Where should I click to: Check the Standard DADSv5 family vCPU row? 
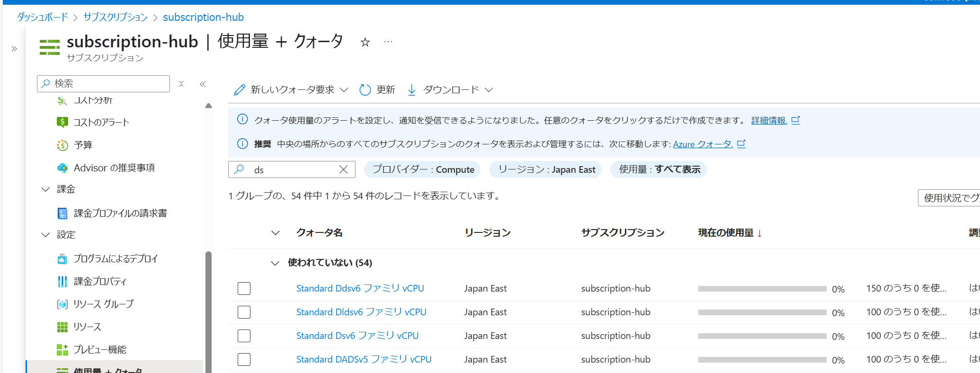(244, 359)
